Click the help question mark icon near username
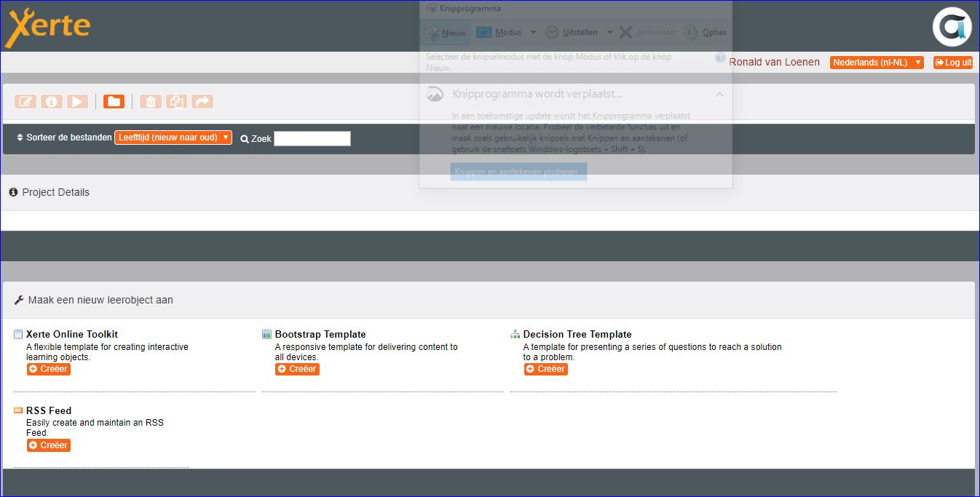The image size is (980, 497). 720,58
